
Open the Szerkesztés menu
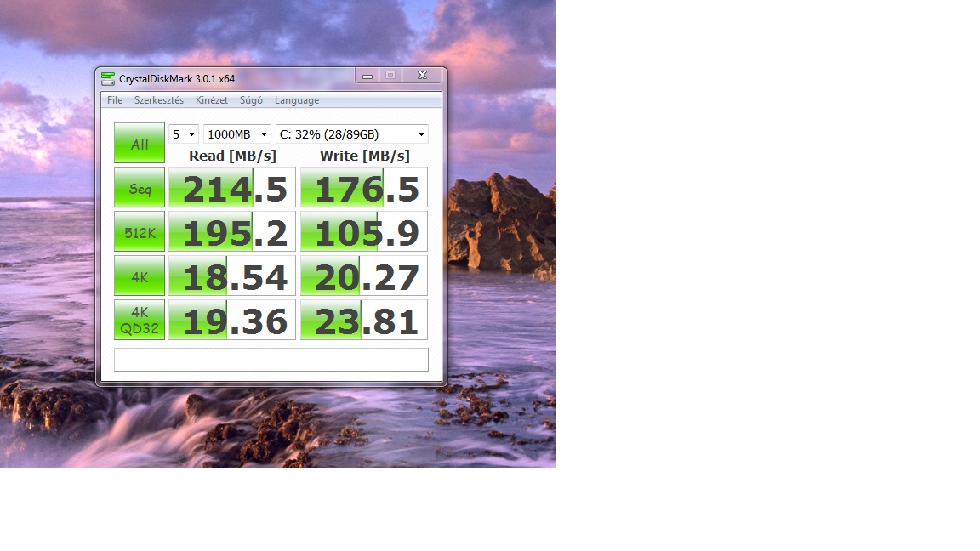point(159,100)
